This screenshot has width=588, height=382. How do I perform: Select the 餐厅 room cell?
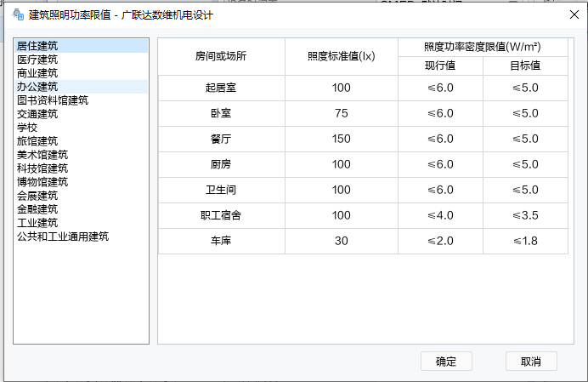tap(221, 139)
